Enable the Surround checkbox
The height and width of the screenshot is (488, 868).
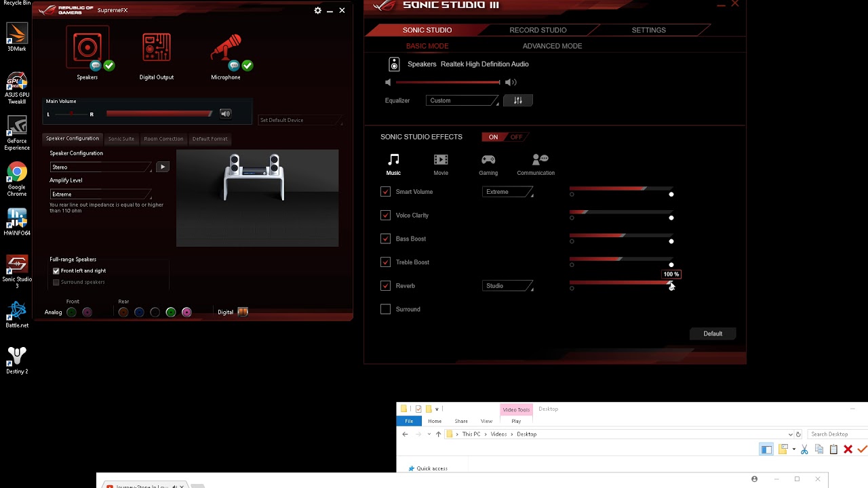point(386,309)
